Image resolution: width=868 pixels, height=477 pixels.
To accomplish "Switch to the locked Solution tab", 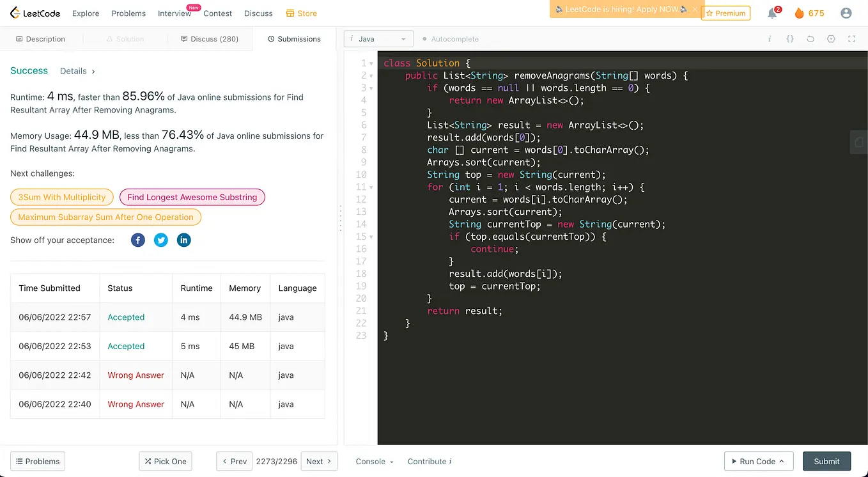I will pos(125,39).
